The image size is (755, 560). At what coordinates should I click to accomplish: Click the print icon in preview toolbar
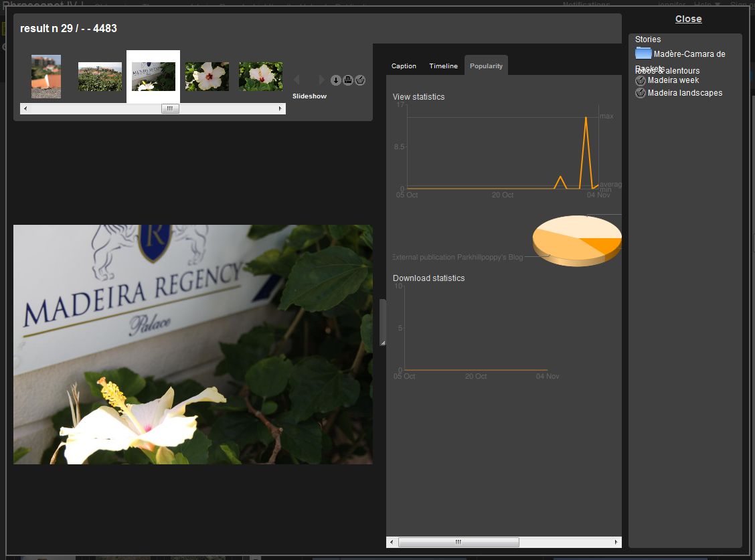[348, 80]
